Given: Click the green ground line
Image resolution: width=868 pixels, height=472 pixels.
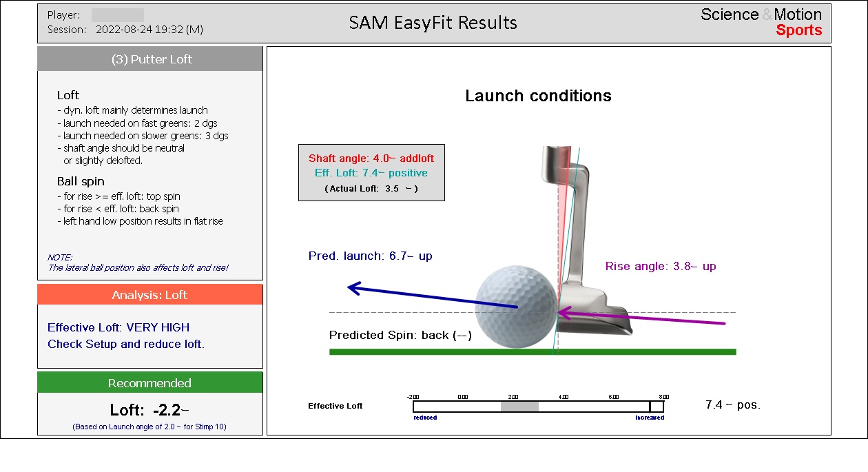Looking at the screenshot, I should [532, 352].
